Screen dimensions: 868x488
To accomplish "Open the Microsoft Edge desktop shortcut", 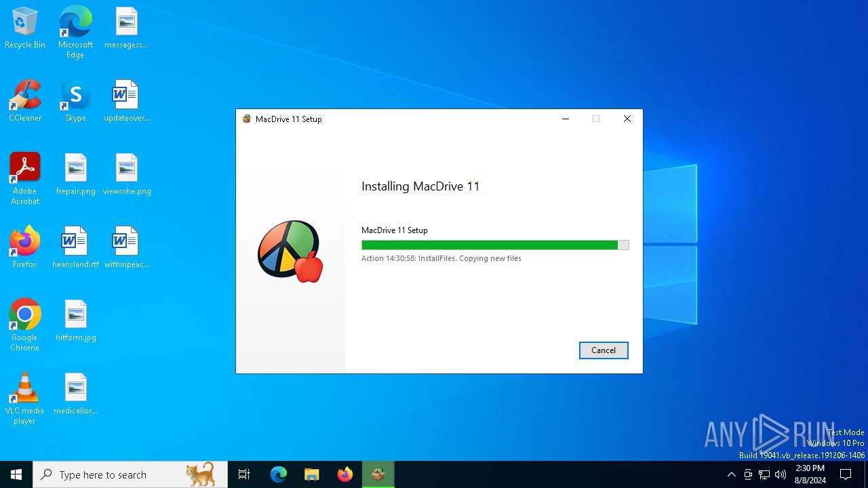I will coord(75,32).
